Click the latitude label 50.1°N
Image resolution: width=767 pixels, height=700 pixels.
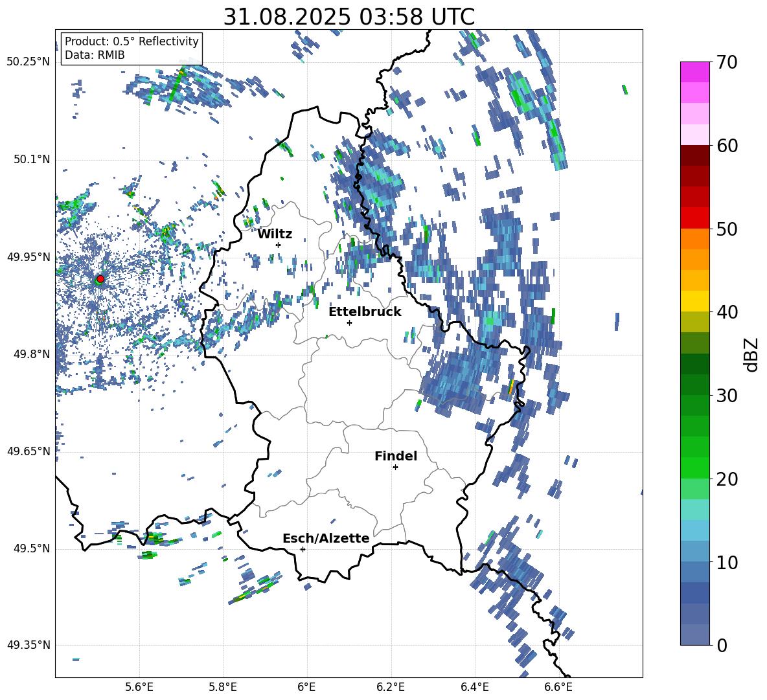(x=31, y=160)
